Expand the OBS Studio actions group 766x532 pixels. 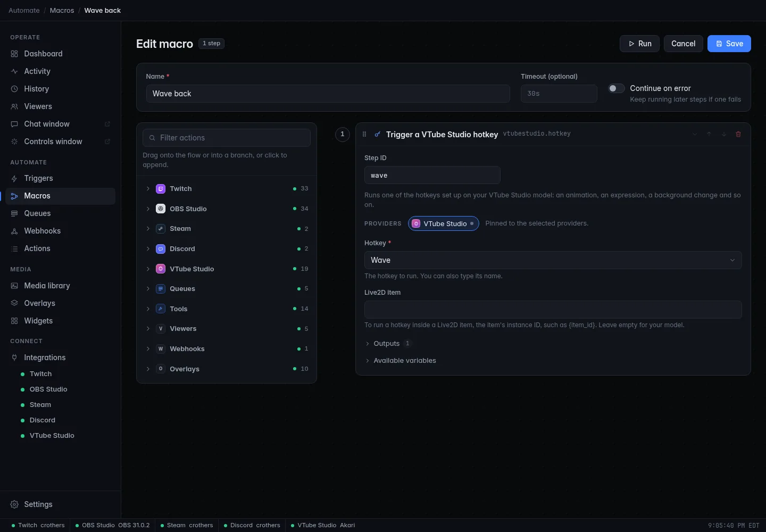click(x=227, y=209)
